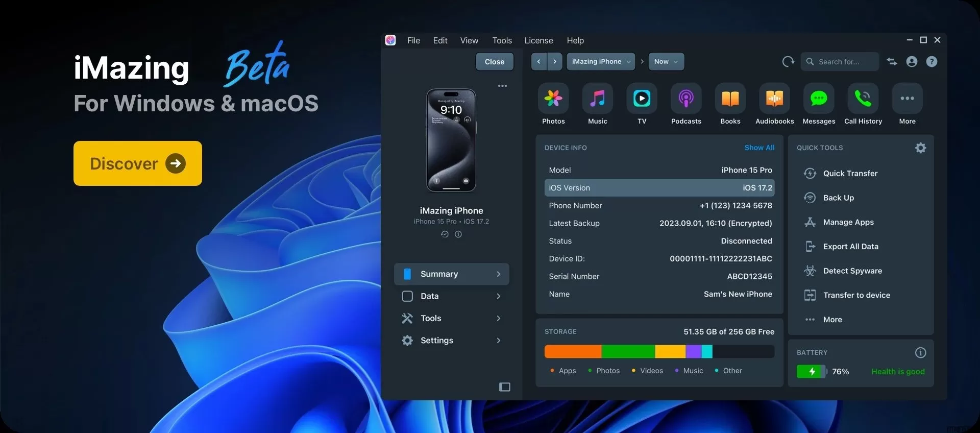Open Quick Tools settings gear

[x=920, y=148]
